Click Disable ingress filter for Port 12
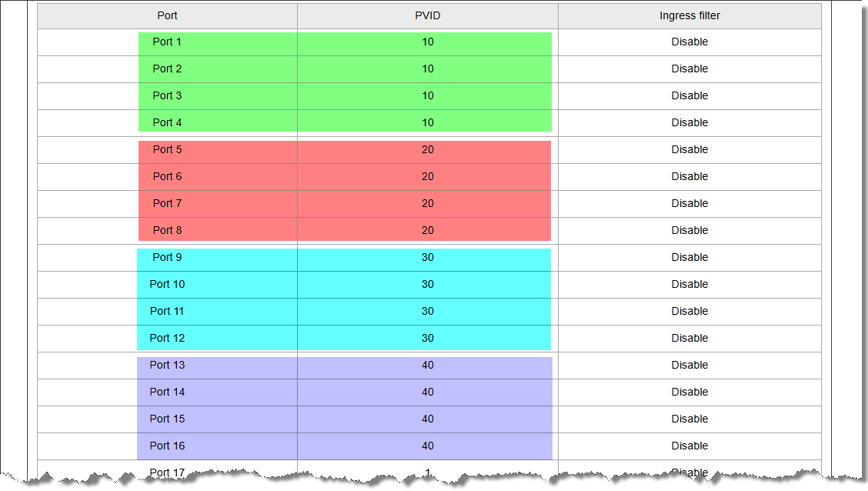 (x=689, y=338)
